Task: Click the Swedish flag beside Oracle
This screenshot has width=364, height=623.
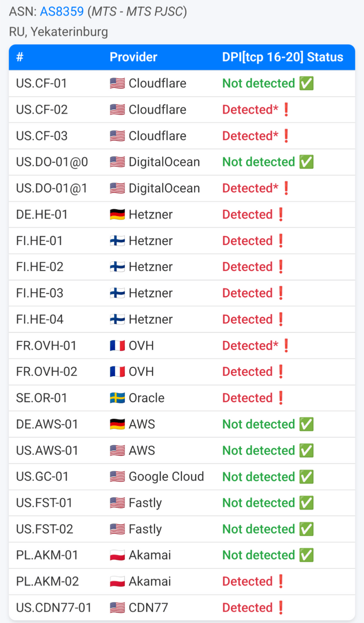Action: (x=117, y=398)
